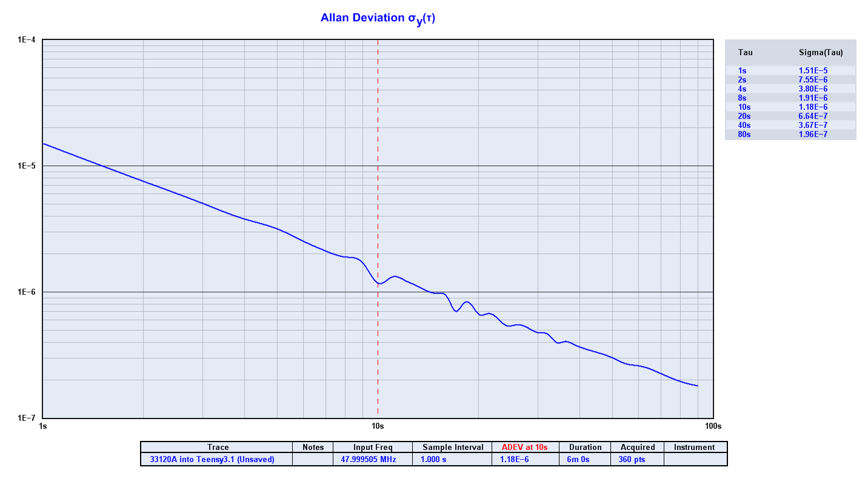Select the 80s row in Tau table
This screenshot has width=868, height=487.
790,134
